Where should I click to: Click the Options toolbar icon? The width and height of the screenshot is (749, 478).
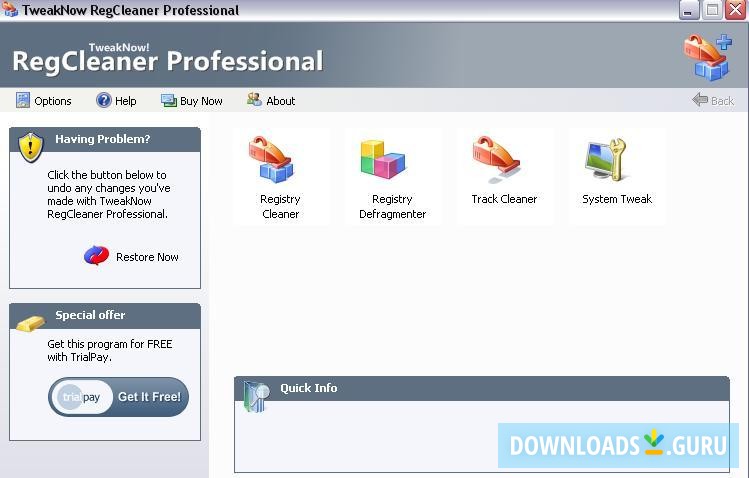click(22, 100)
